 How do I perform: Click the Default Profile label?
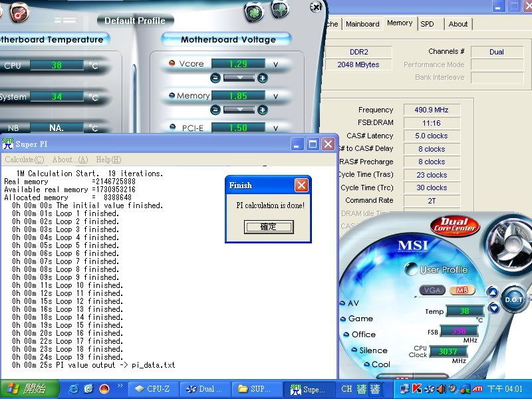coord(135,21)
